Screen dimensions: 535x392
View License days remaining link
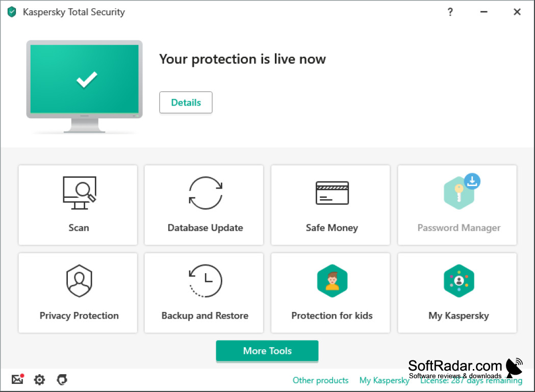(471, 381)
